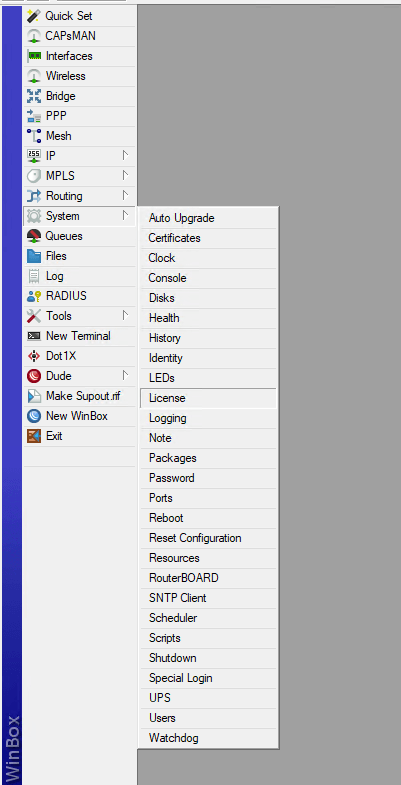Choose Reset Configuration entry
The height and width of the screenshot is (785, 401).
(x=208, y=539)
